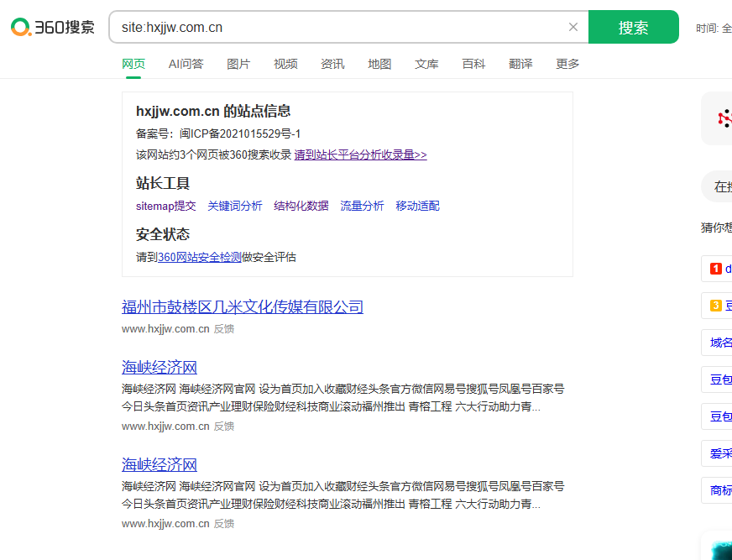Switch to the AI问答 tab

(x=186, y=64)
